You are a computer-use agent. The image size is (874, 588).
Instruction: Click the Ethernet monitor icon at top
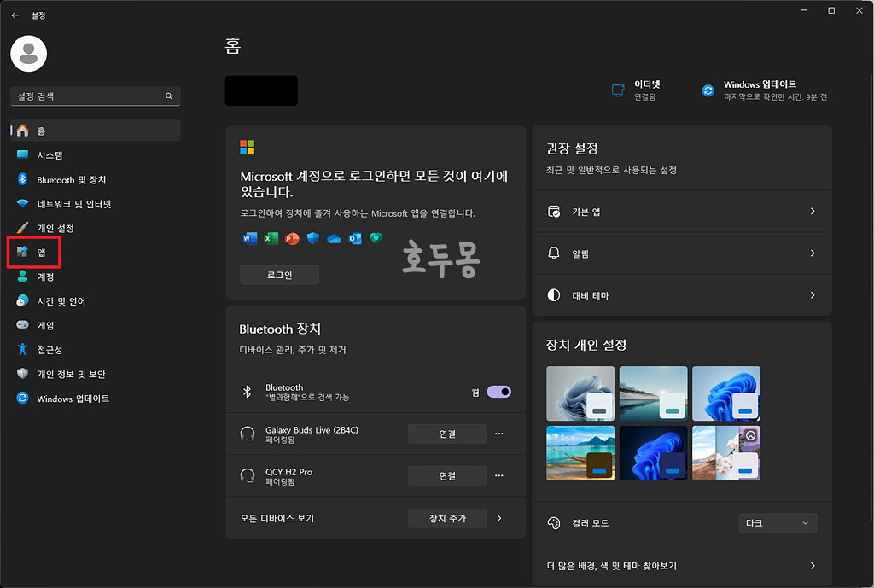tap(618, 90)
